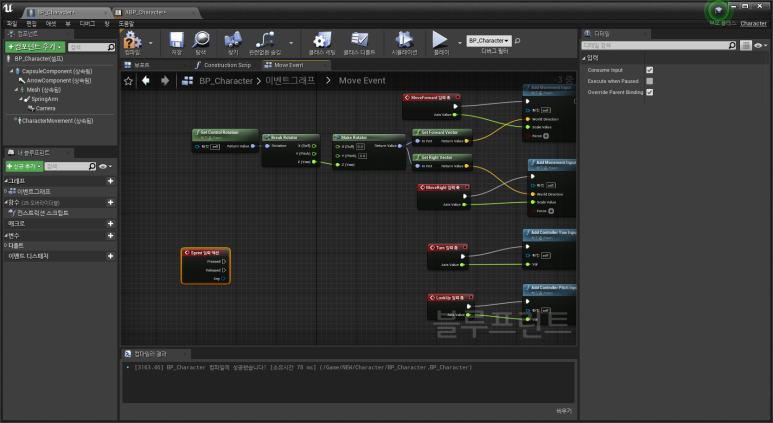This screenshot has width=773, height=423.
Task: Select the CharacterMovement component
Action: 57,121
